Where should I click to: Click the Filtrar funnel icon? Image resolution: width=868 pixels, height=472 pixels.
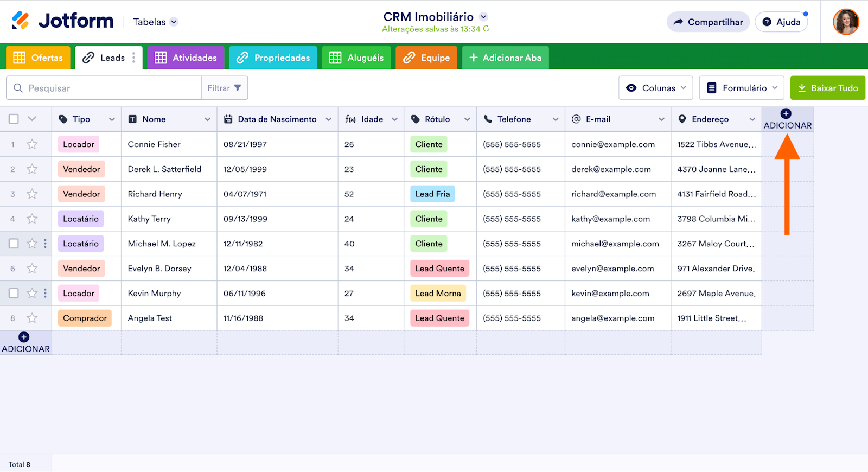pos(238,88)
